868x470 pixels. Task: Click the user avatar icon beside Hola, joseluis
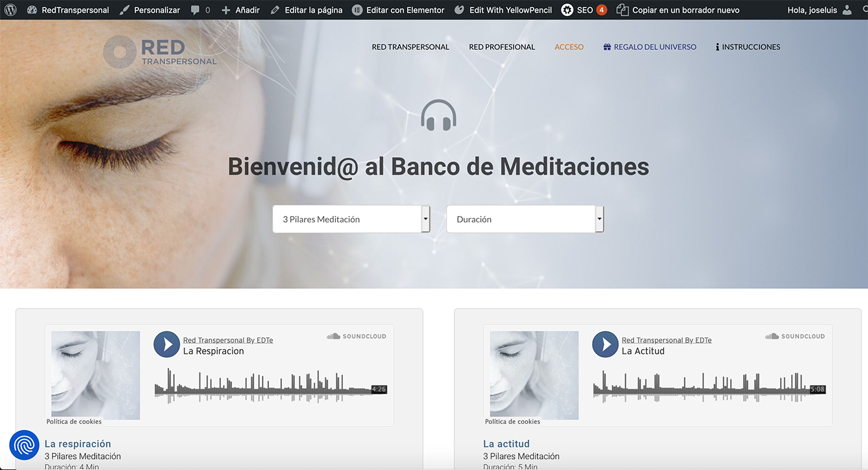click(x=847, y=10)
